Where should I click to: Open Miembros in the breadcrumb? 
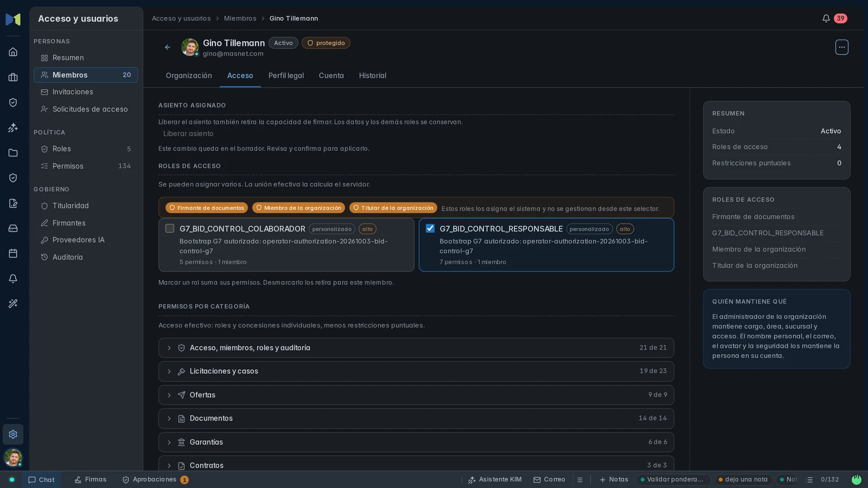pos(240,18)
